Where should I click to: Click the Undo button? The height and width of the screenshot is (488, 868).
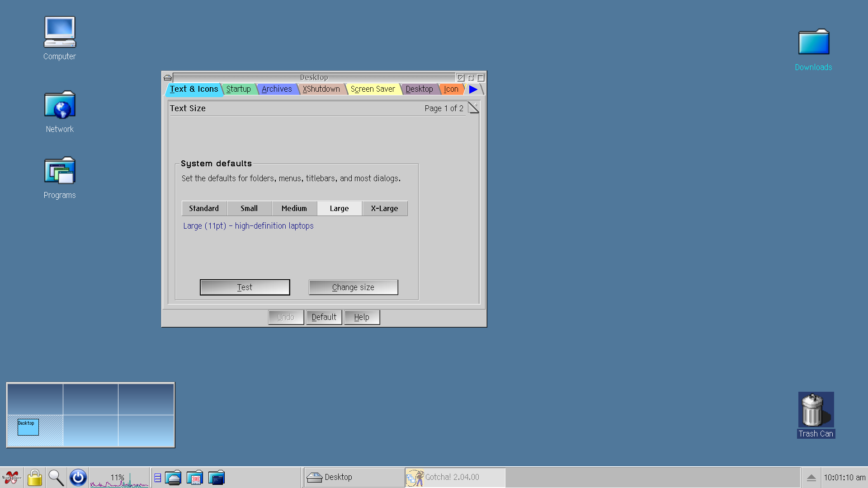(x=286, y=317)
